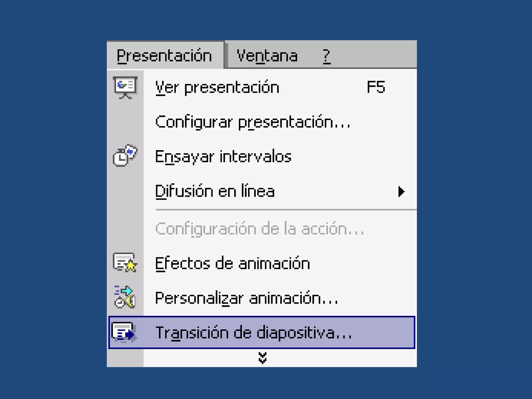The width and height of the screenshot is (532, 399).
Task: Click the Ver presentación projector screen icon
Action: [x=125, y=87]
